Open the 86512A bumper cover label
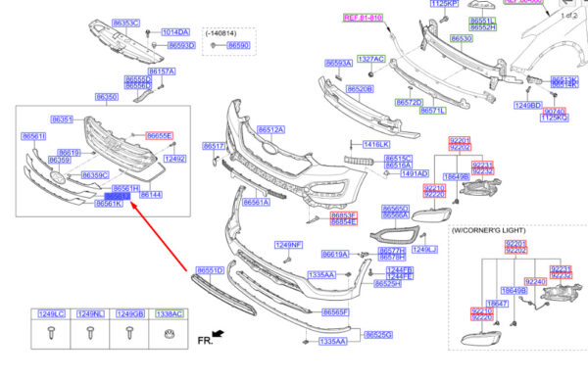Screen dimensions: 588x380 click(270, 129)
